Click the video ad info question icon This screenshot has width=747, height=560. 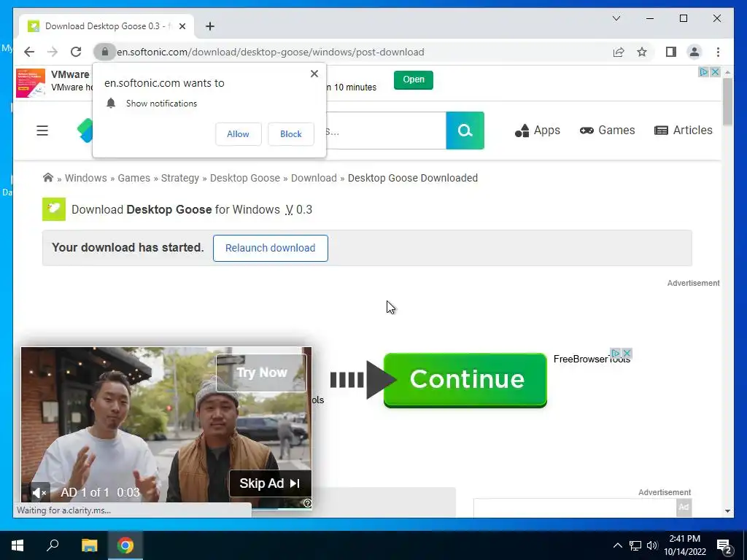coord(307,503)
